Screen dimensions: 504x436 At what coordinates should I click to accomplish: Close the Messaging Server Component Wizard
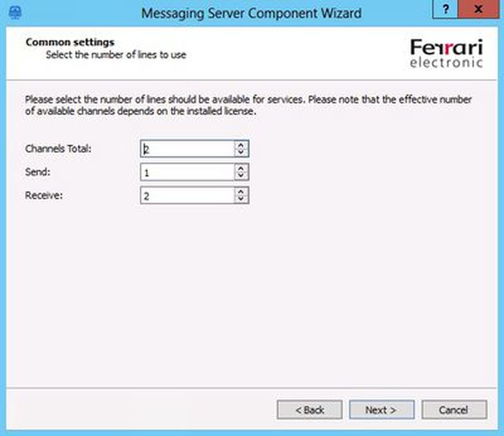[x=478, y=10]
